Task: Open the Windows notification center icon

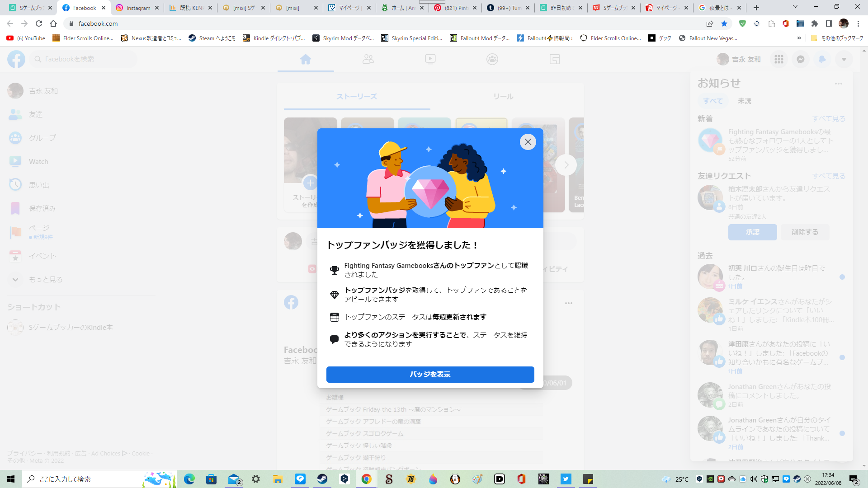Action: 854,479
